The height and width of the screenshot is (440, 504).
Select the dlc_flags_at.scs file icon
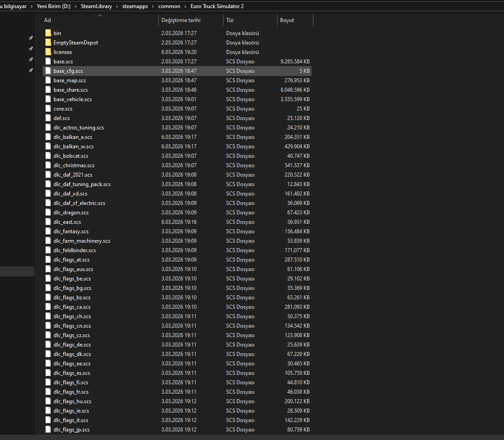[x=48, y=260]
